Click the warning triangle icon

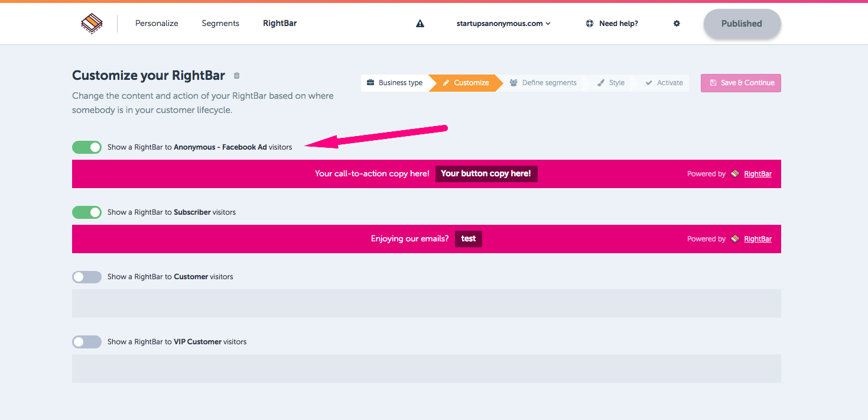(x=420, y=24)
